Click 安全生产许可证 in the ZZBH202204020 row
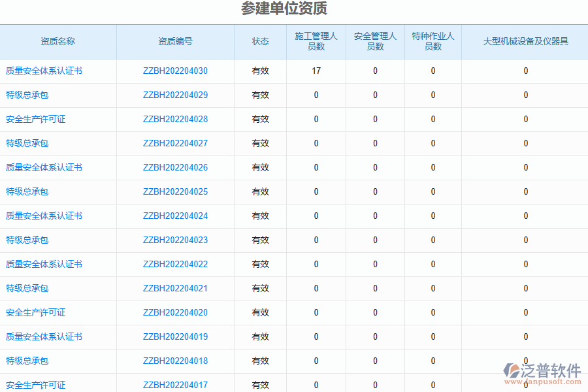588x392 pixels. (35, 313)
